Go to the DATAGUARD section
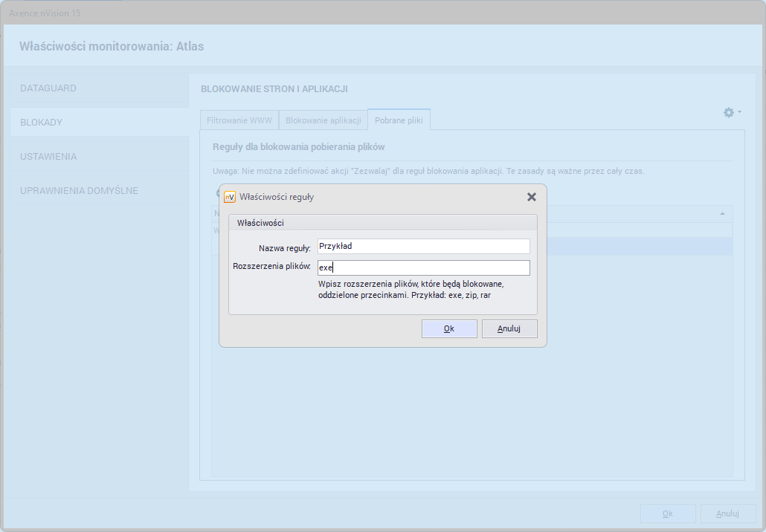The height and width of the screenshot is (532, 766). pos(48,88)
